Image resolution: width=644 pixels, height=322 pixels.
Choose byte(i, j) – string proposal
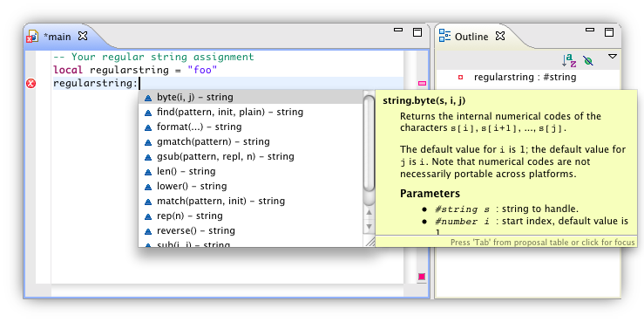[x=251, y=97]
